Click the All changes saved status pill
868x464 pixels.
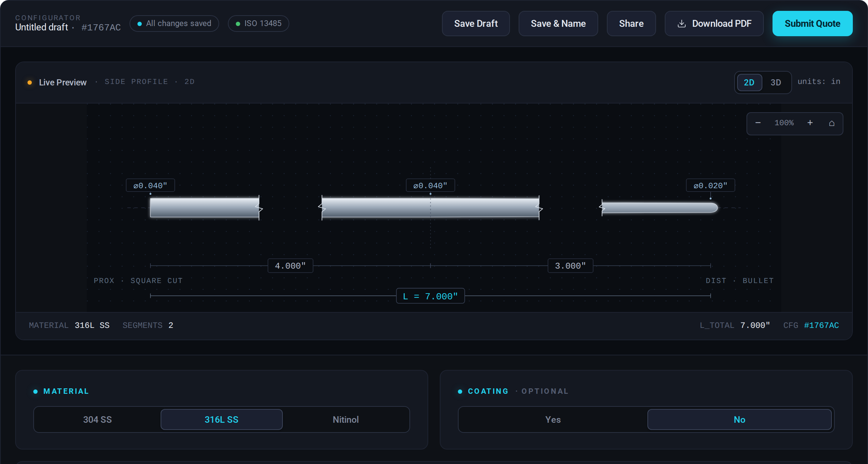click(174, 24)
